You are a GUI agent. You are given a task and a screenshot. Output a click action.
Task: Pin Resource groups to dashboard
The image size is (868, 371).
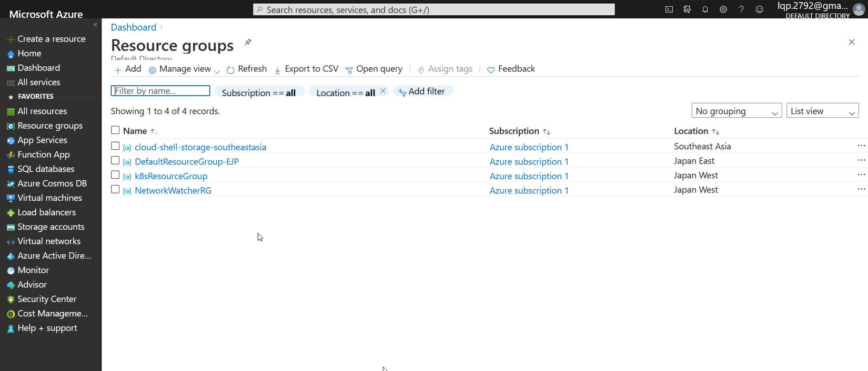pos(248,42)
